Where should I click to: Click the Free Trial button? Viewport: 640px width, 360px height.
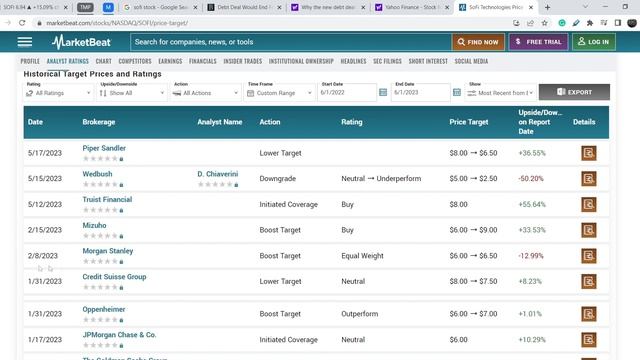pos(538,42)
